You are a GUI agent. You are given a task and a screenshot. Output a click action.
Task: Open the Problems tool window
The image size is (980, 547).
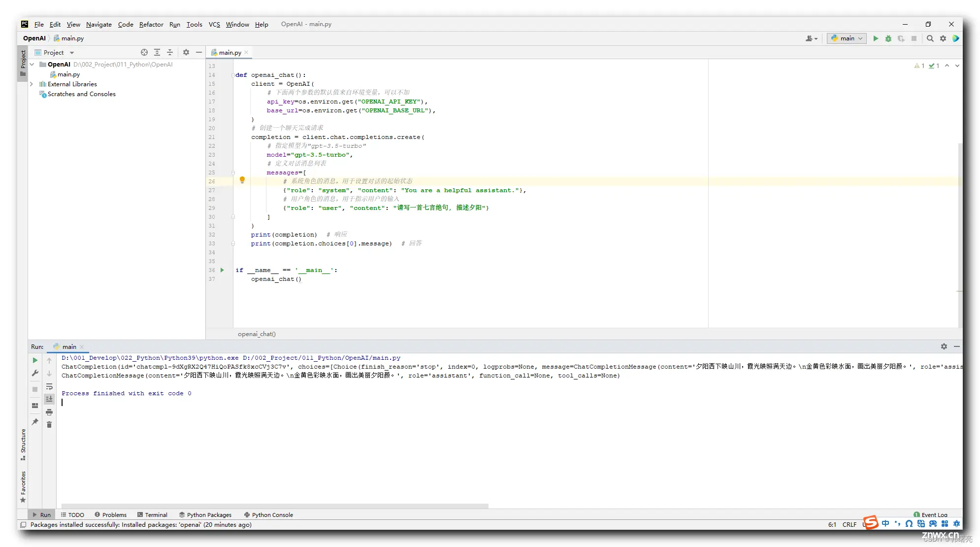click(x=111, y=514)
